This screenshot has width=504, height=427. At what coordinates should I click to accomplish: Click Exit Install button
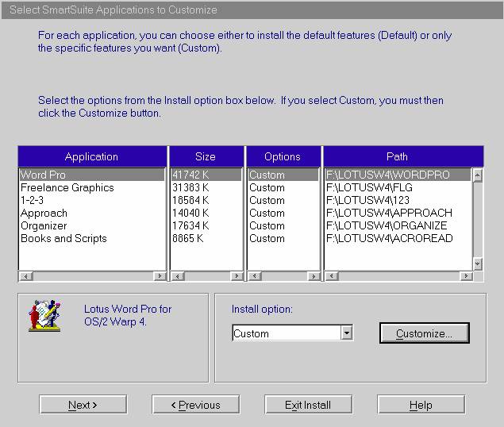(x=308, y=405)
